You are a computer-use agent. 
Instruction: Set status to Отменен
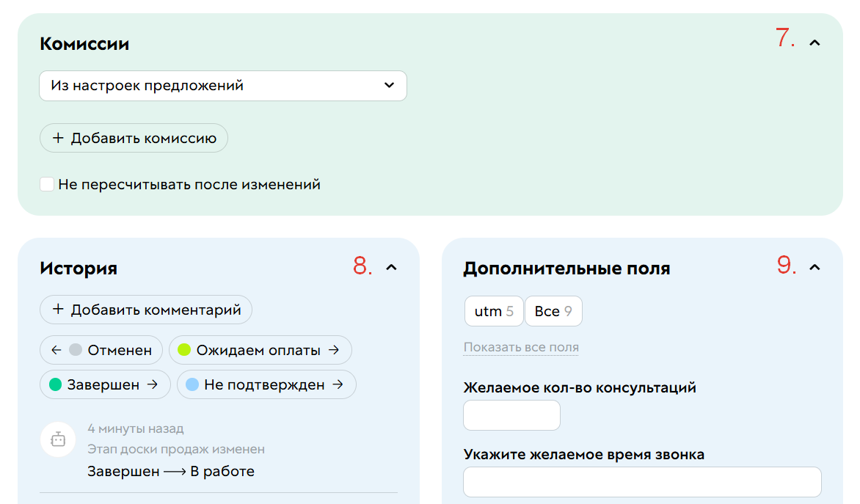101,350
